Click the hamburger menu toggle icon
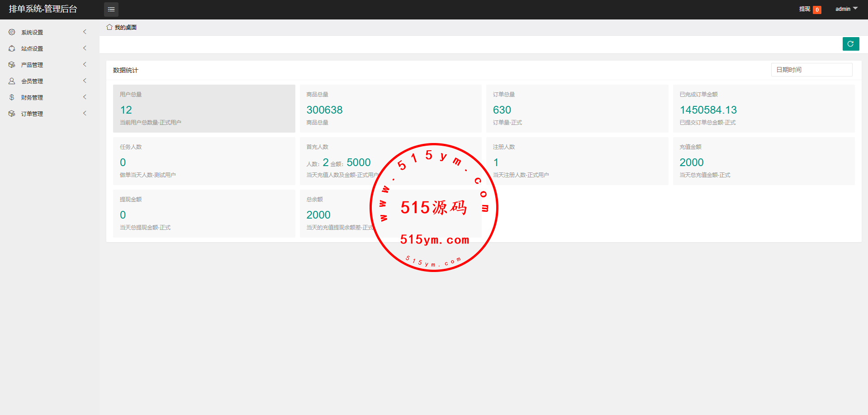This screenshot has height=415, width=868. [x=111, y=10]
